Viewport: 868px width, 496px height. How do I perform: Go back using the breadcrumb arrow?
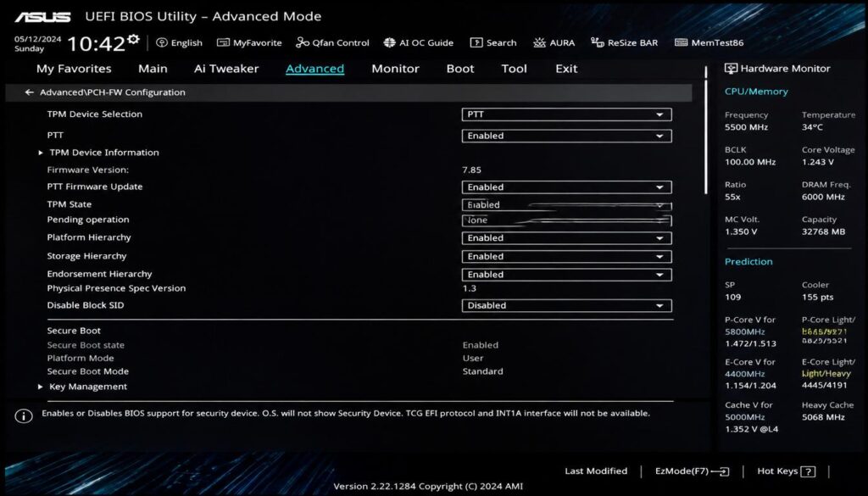tap(30, 92)
